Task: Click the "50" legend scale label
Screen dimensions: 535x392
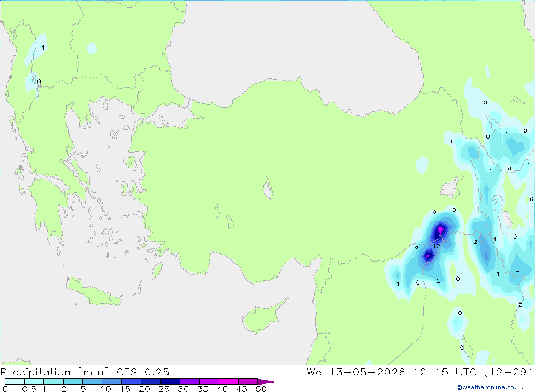Action: [x=261, y=389]
